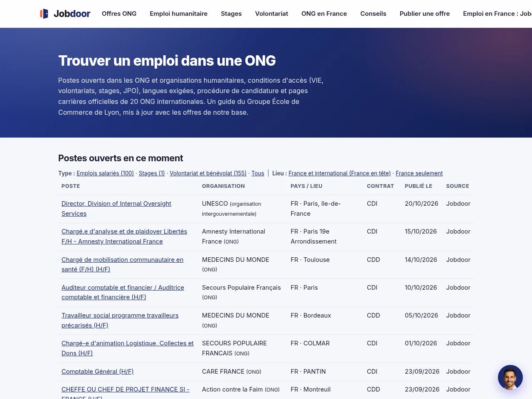Viewport: 532px width, 399px height.
Task: Open Auditeur comptable et financier job
Action: (123, 292)
